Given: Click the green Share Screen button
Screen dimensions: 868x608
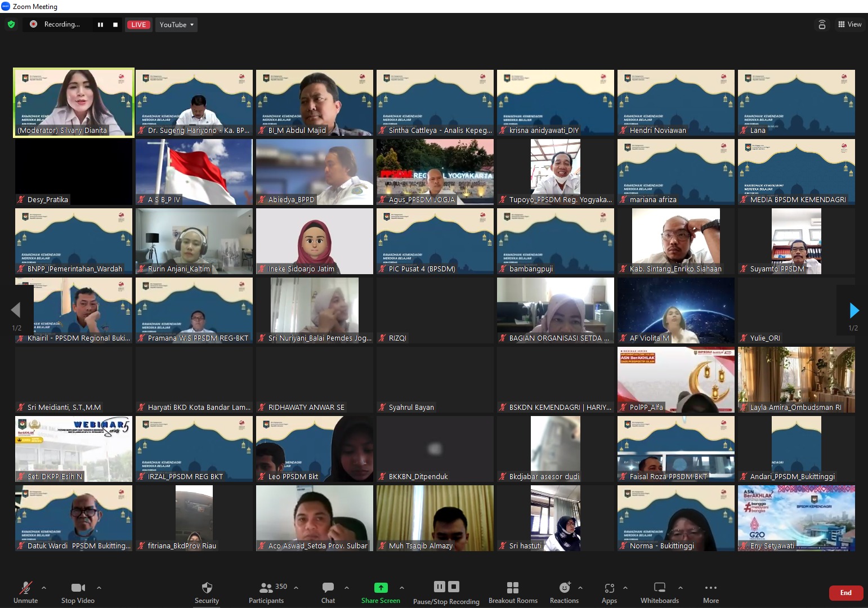Looking at the screenshot, I should (381, 592).
